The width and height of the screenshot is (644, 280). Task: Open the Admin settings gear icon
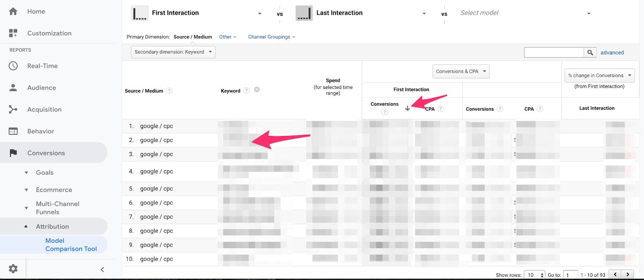pos(13,269)
